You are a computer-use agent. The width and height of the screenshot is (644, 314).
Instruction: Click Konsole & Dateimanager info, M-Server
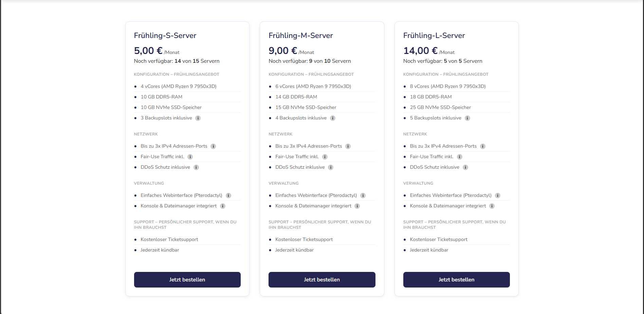click(357, 206)
